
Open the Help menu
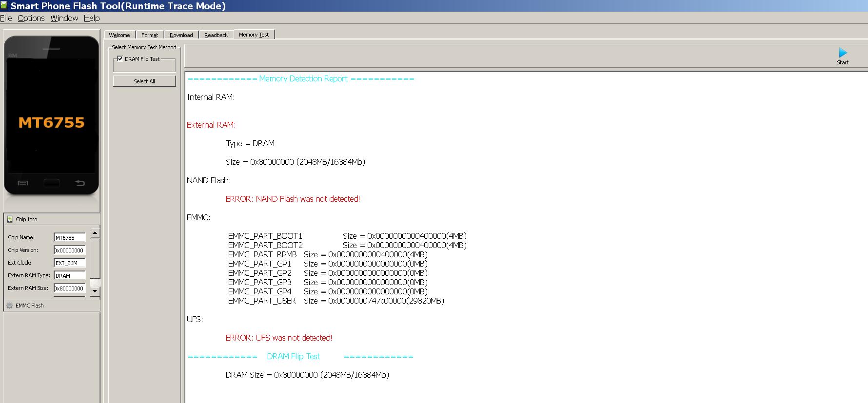[x=92, y=18]
